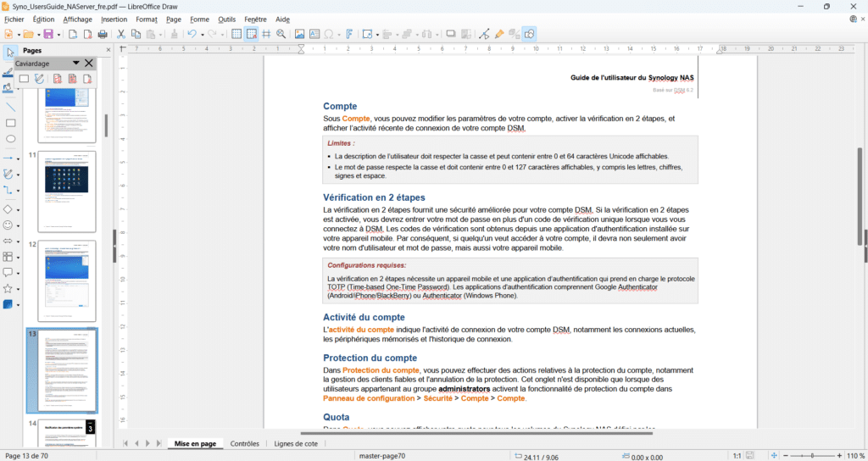Close the Caviardage floating toolbar

tap(88, 63)
